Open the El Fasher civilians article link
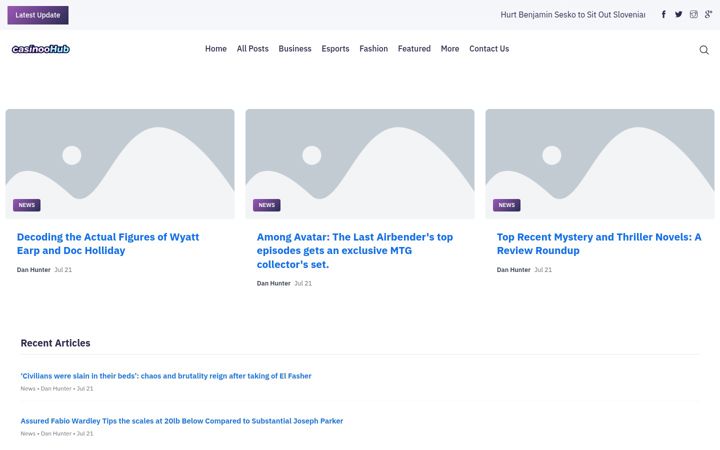 point(166,376)
